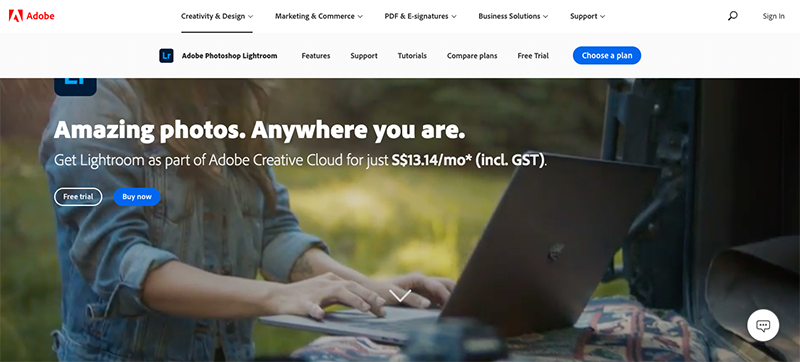Open the chat bubble icon

point(763,325)
